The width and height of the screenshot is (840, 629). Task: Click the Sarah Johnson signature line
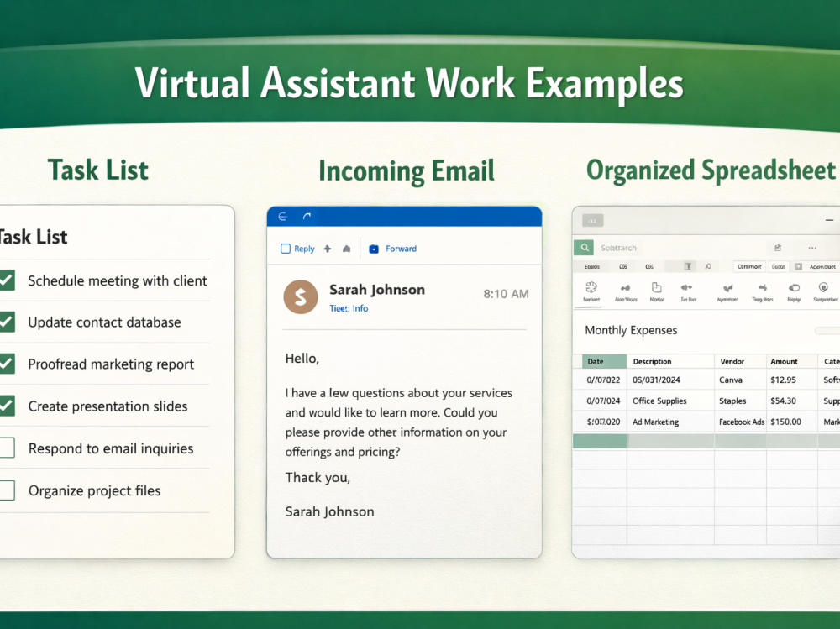(329, 511)
